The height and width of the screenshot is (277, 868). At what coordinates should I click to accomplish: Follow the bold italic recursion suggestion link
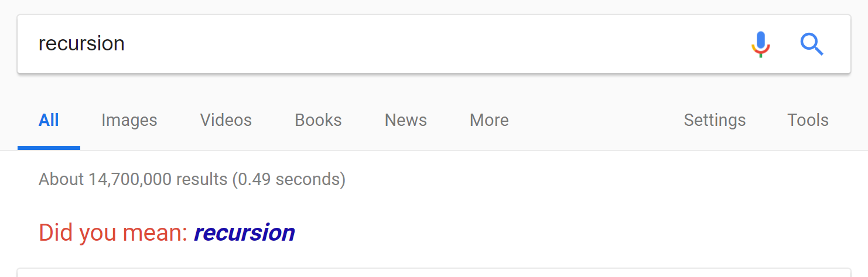coord(244,233)
